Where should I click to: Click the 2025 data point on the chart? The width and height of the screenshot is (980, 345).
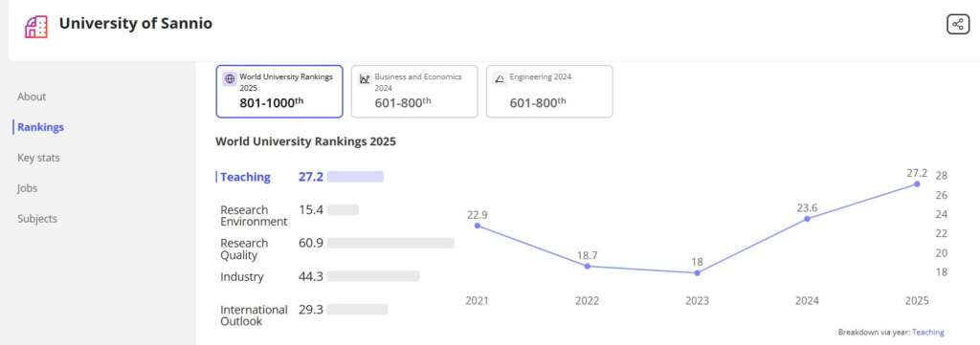pos(917,184)
